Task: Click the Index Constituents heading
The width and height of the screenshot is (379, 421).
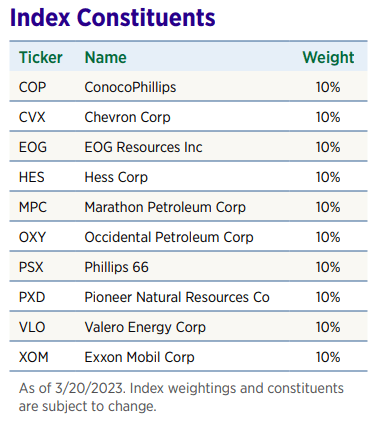Action: click(x=113, y=17)
